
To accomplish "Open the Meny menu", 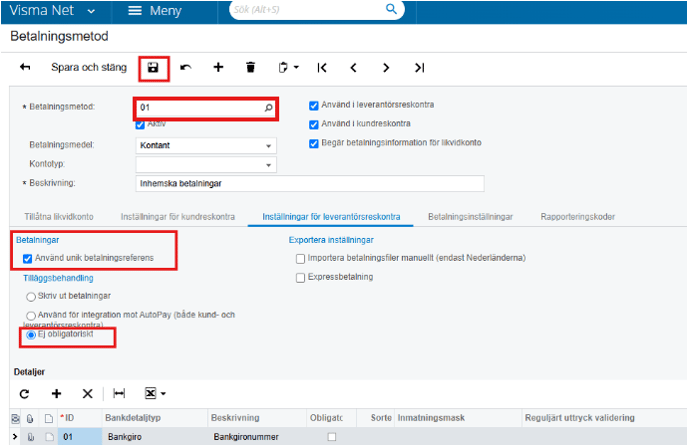I will click(155, 11).
